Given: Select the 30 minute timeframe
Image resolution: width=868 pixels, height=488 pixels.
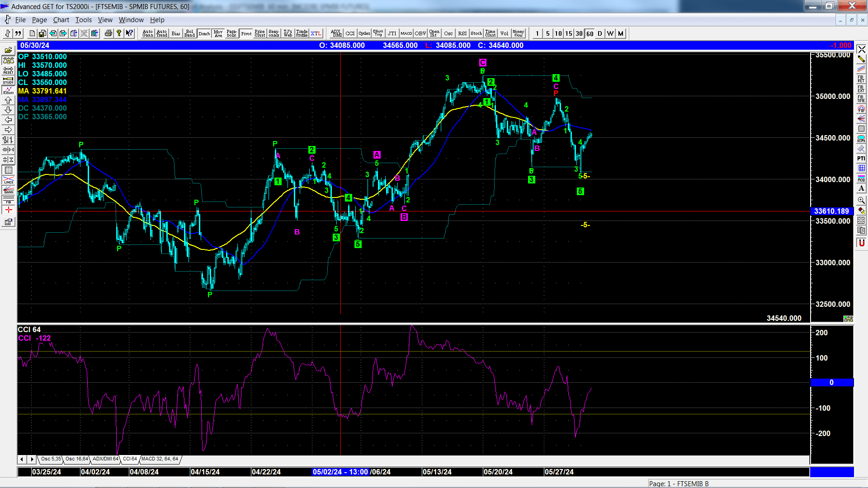Looking at the screenshot, I should coord(579,33).
